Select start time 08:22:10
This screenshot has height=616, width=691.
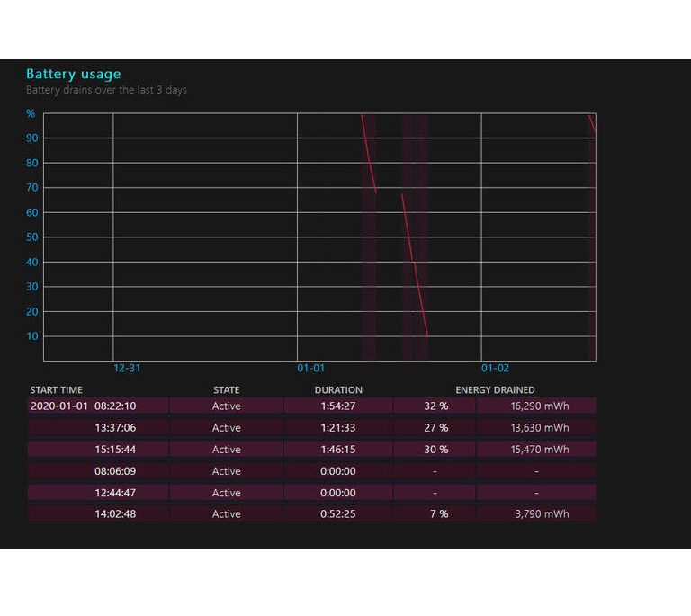(x=115, y=406)
